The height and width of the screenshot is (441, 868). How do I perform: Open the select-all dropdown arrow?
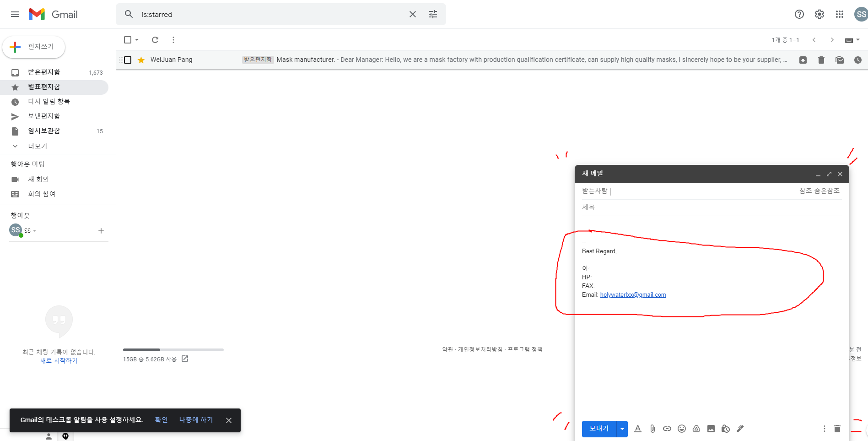coord(137,40)
